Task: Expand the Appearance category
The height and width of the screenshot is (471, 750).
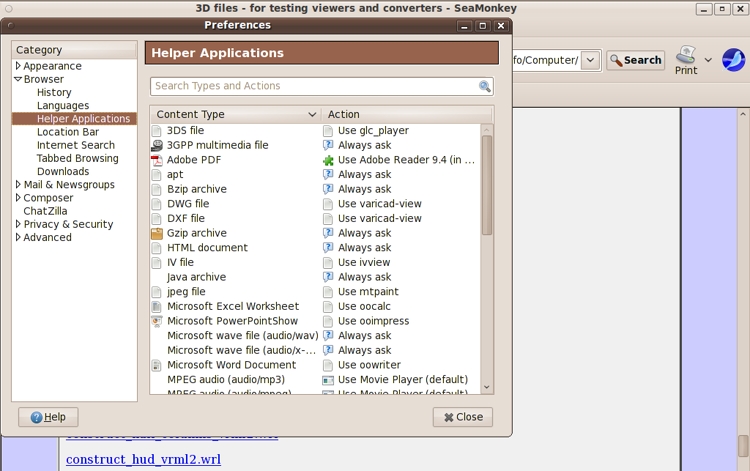Action: [18, 66]
